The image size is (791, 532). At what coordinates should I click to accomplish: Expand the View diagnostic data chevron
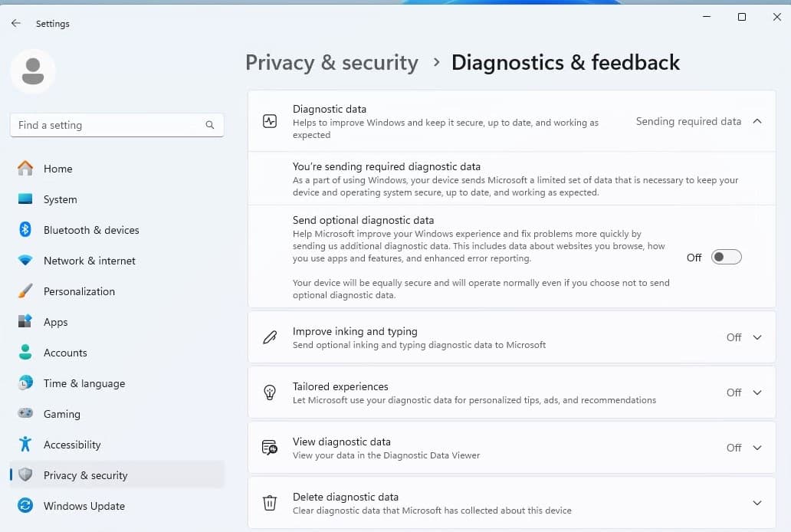point(757,448)
